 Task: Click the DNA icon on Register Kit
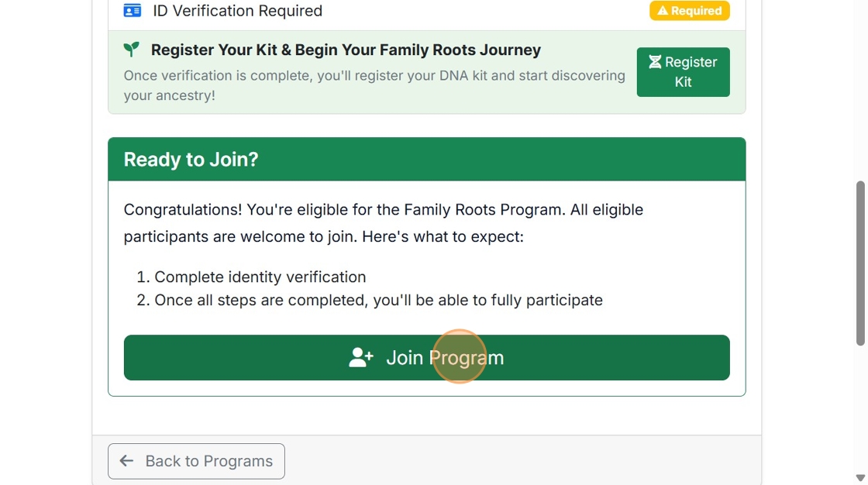[x=655, y=62]
